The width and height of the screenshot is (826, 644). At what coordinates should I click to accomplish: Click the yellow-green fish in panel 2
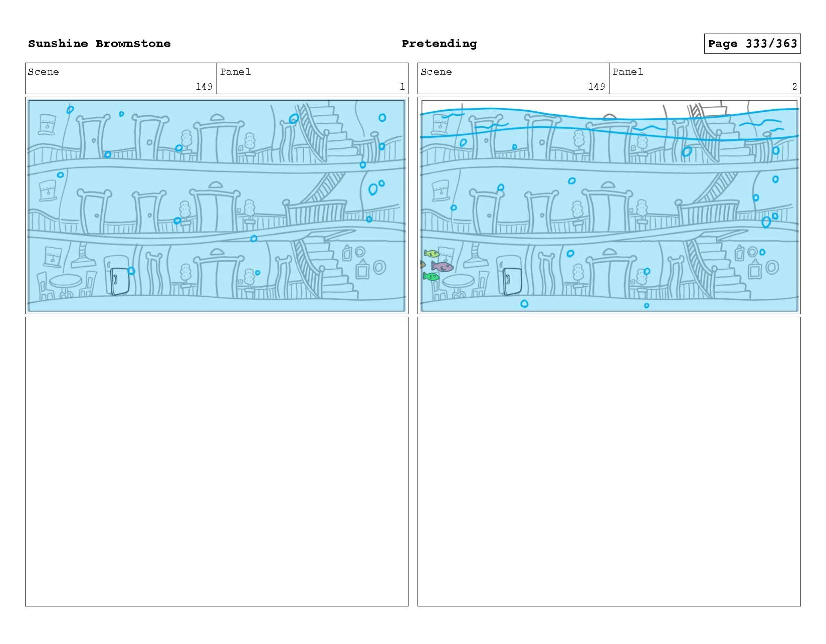click(431, 254)
